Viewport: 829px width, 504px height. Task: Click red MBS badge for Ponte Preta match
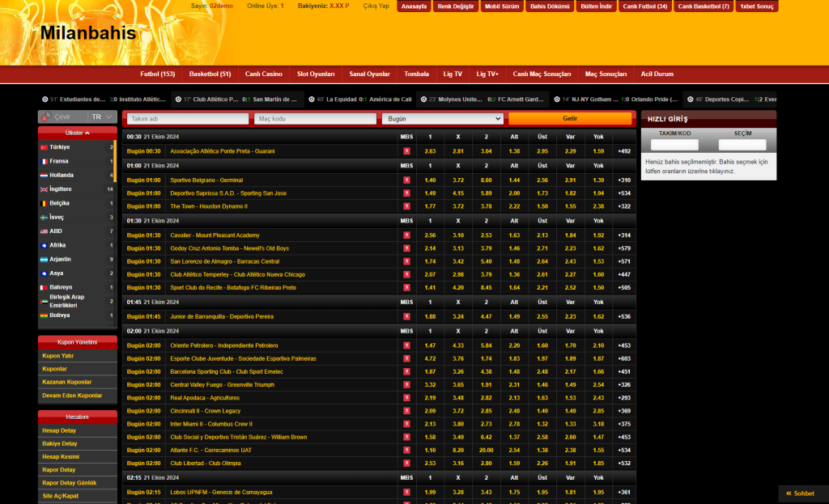pyautogui.click(x=406, y=151)
